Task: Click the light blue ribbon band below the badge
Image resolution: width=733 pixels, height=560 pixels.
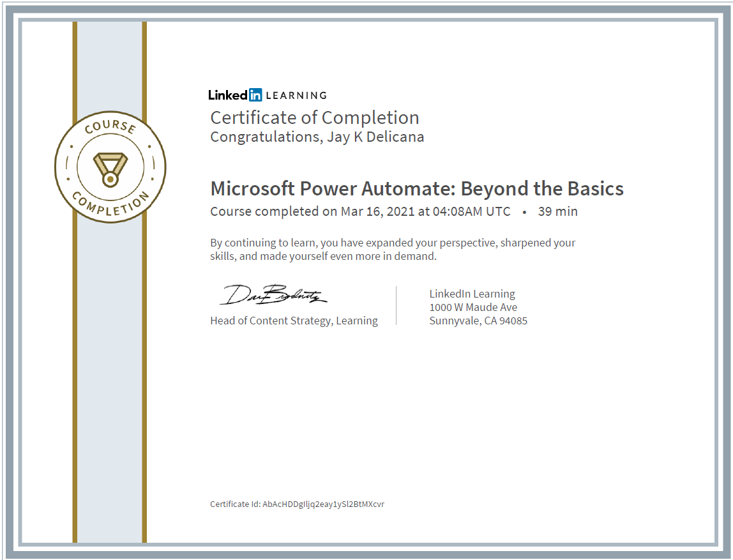Action: 110,383
